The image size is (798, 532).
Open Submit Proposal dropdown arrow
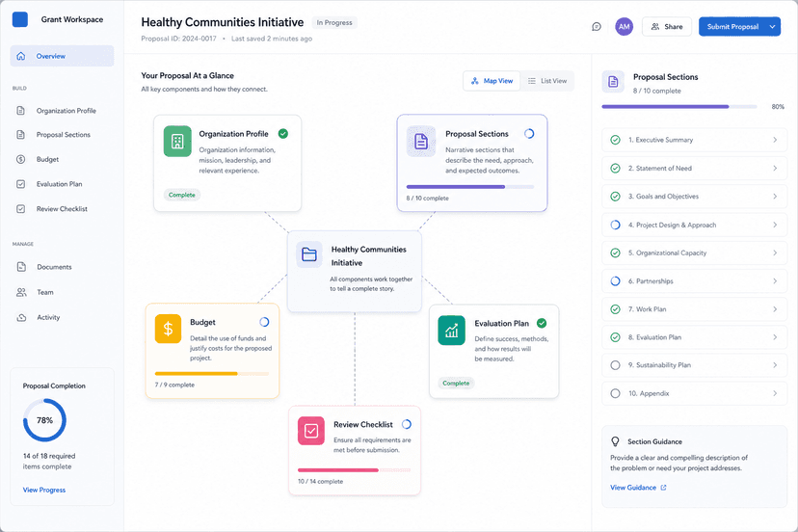(x=772, y=26)
